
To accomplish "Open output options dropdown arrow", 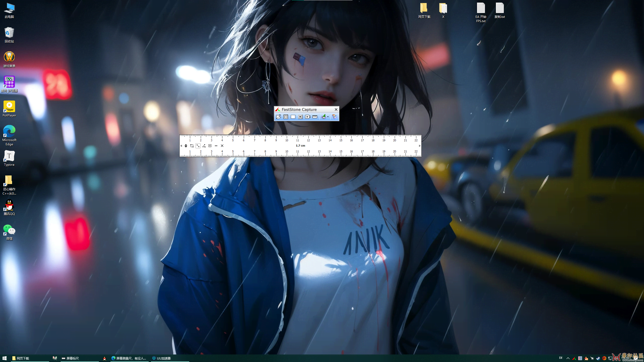I will point(328,117).
